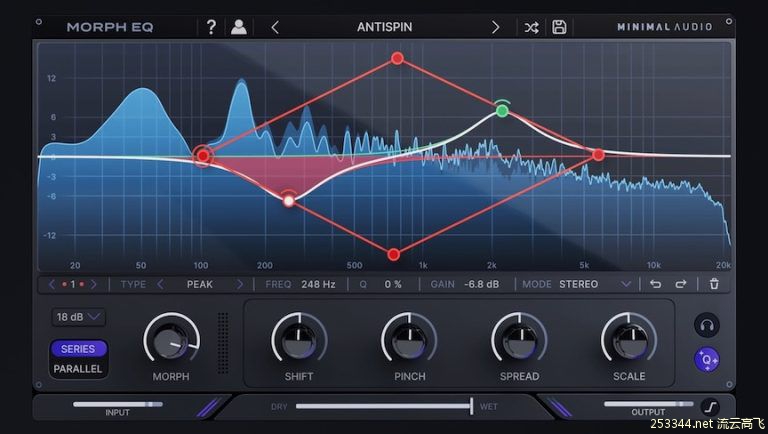Click the PEAK filter type value
768x434 pixels.
coord(200,284)
